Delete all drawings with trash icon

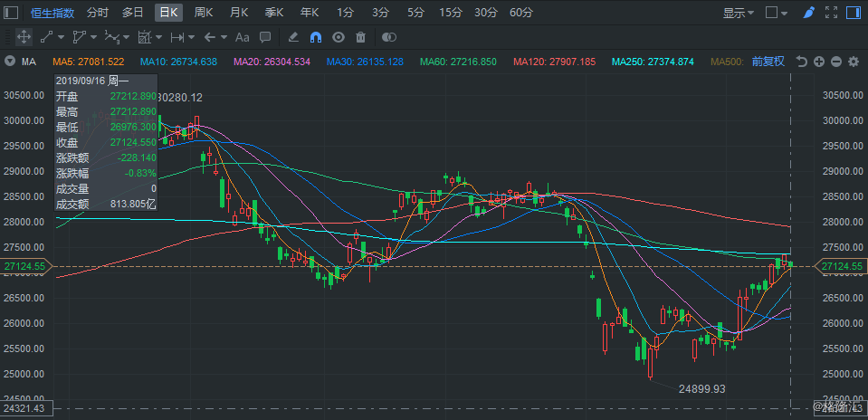pos(361,37)
